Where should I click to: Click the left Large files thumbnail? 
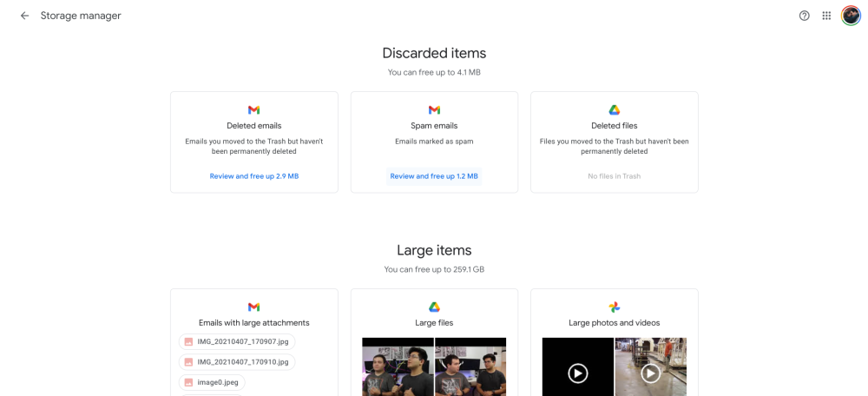click(x=398, y=367)
